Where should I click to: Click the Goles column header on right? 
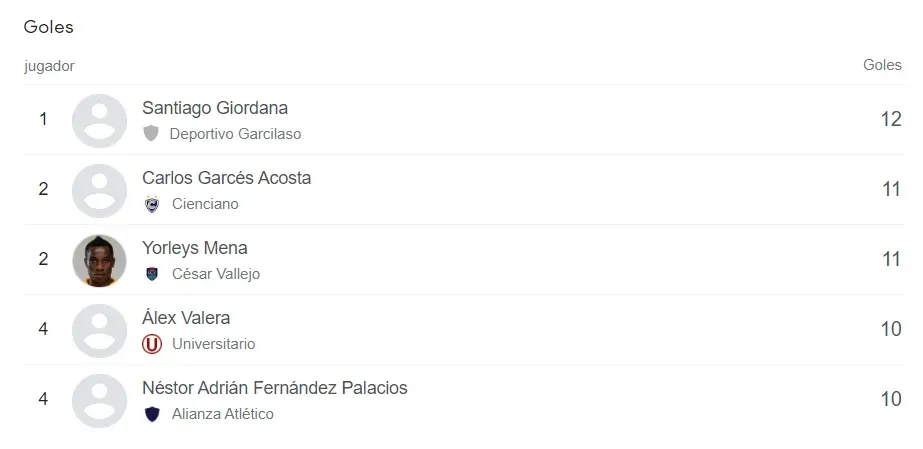pos(882,65)
